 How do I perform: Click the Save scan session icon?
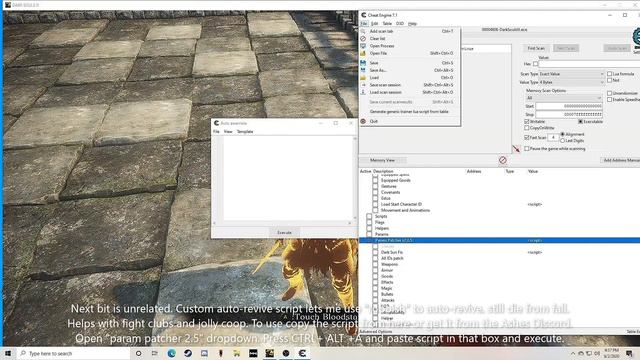point(363,85)
